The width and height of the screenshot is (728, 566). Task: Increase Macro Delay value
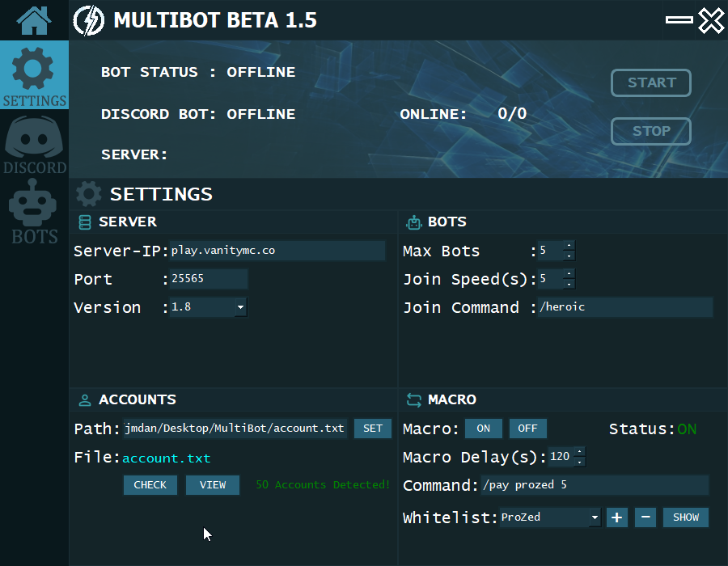[579, 452]
